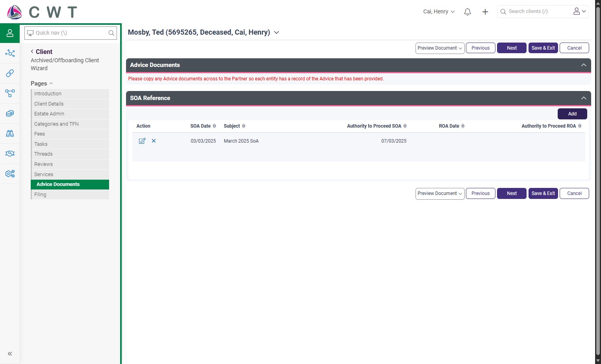Open the binoculars sidebar icon
601x364 pixels.
10,134
